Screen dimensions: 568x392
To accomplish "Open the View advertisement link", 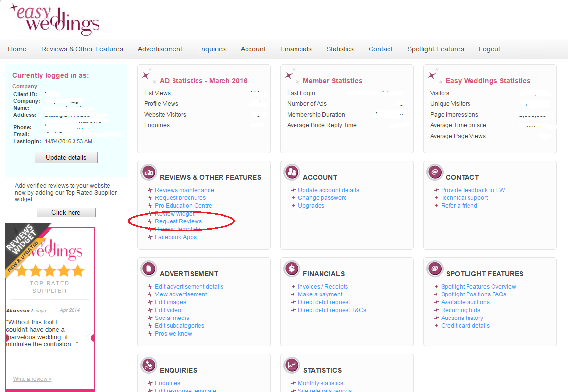I will pyautogui.click(x=181, y=294).
